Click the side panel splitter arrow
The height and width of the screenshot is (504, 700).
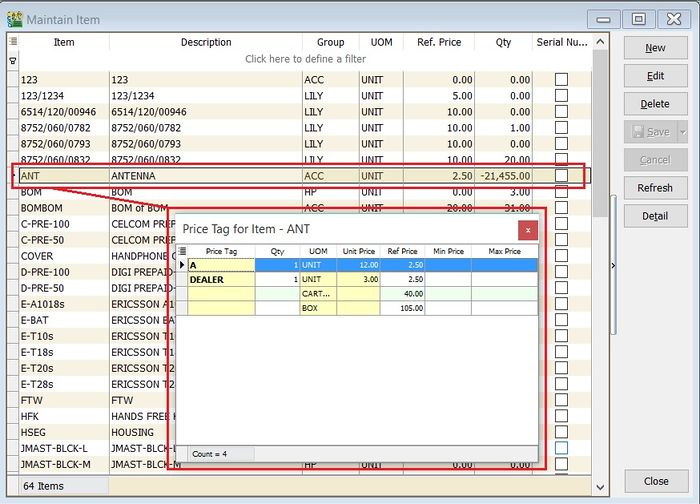point(613,264)
